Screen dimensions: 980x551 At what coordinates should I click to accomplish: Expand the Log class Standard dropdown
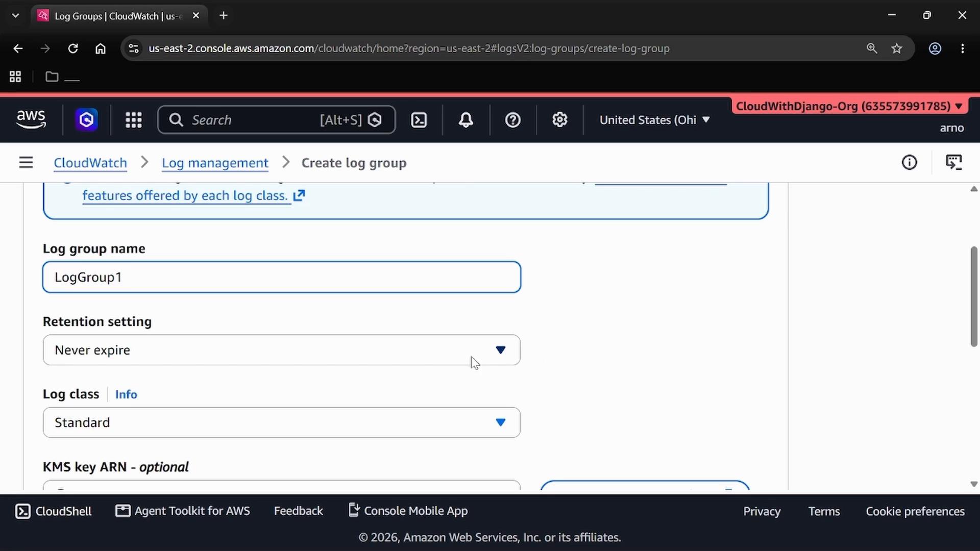tap(282, 422)
